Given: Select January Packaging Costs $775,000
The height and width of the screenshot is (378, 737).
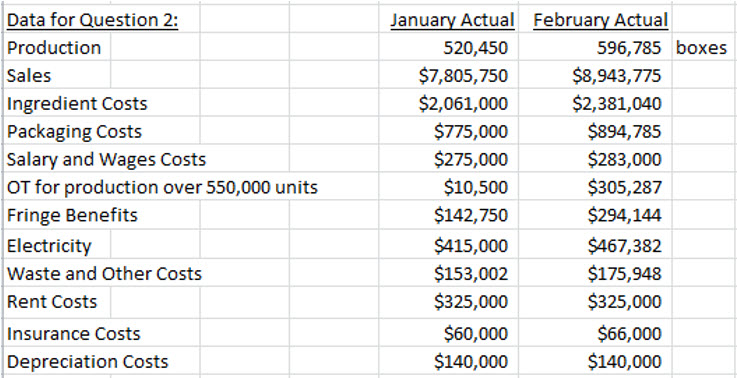Looking at the screenshot, I should pyautogui.click(x=471, y=131).
